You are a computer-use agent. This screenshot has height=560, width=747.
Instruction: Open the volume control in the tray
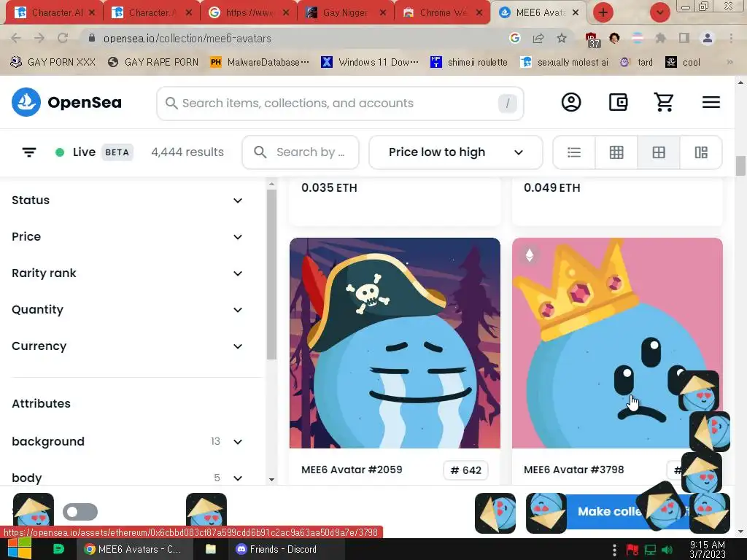pyautogui.click(x=667, y=550)
